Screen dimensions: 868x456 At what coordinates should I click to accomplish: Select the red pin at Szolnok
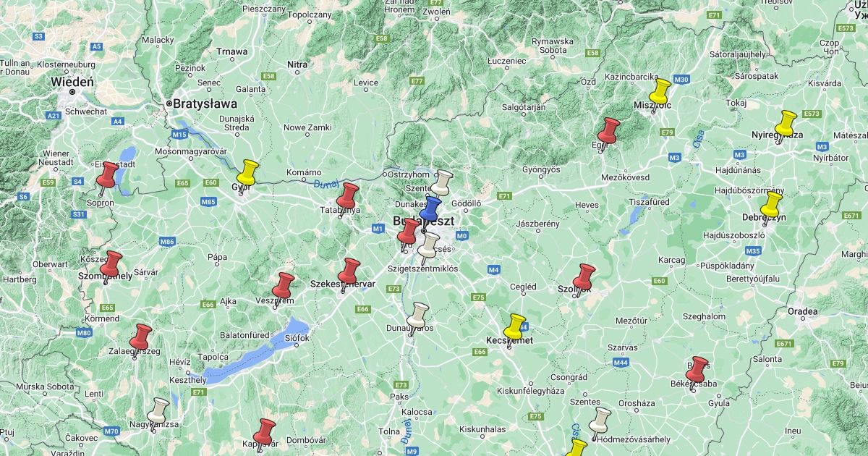(x=584, y=276)
